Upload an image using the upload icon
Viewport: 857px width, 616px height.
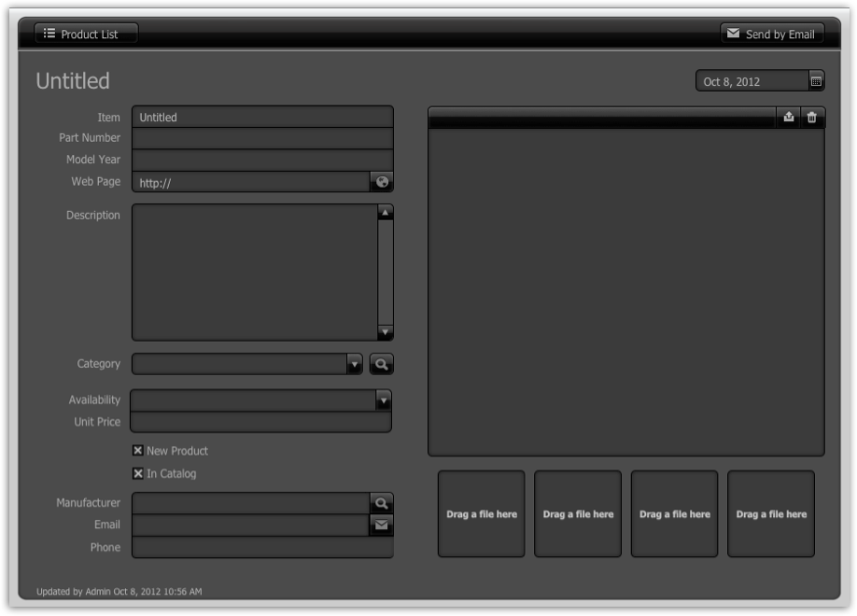point(790,116)
